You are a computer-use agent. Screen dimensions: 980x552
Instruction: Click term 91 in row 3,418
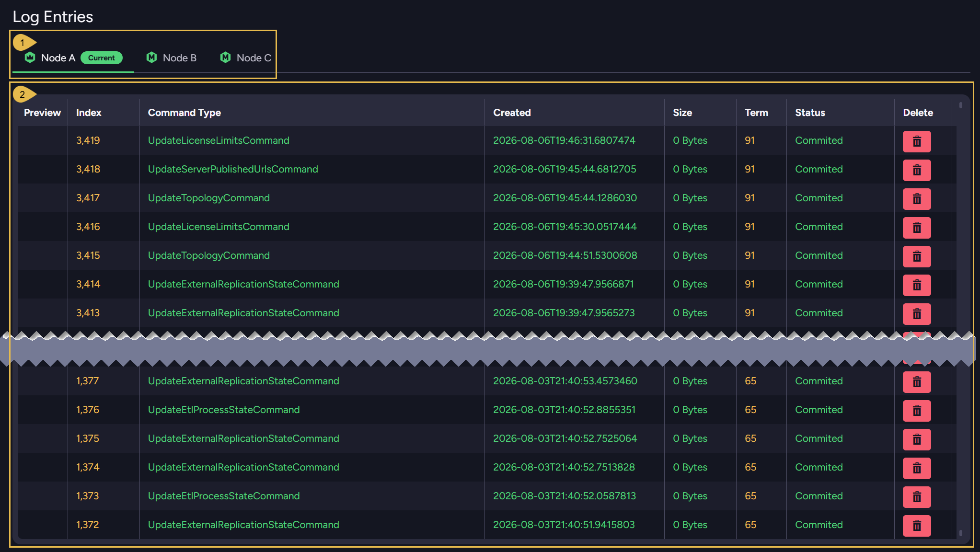point(749,169)
